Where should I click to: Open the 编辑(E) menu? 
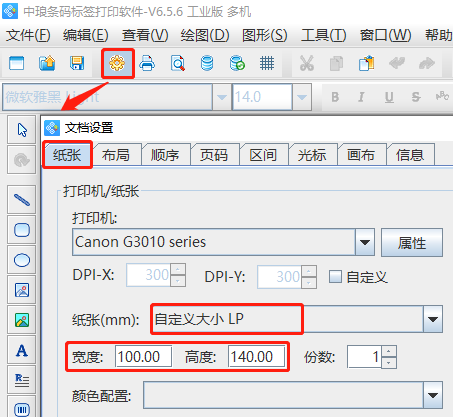[x=86, y=35]
